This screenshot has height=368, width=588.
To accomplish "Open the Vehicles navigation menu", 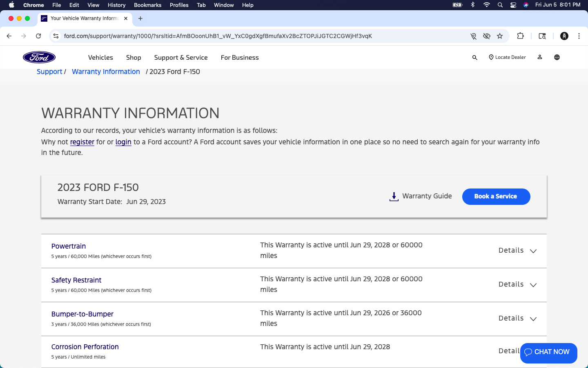I will (x=100, y=58).
